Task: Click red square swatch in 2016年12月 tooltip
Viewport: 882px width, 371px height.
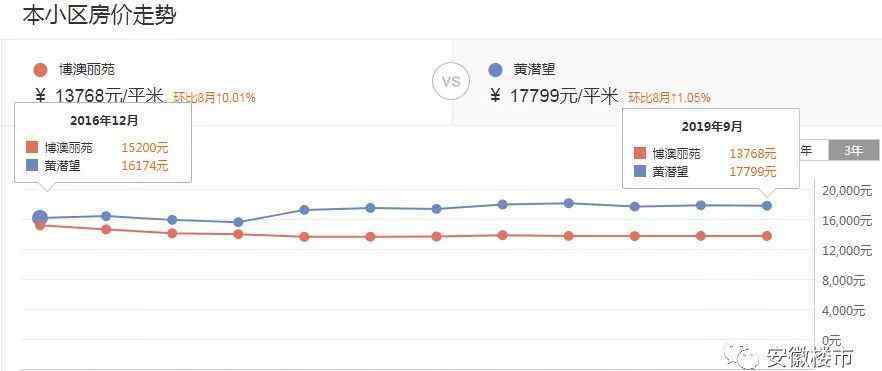Action: (32, 148)
